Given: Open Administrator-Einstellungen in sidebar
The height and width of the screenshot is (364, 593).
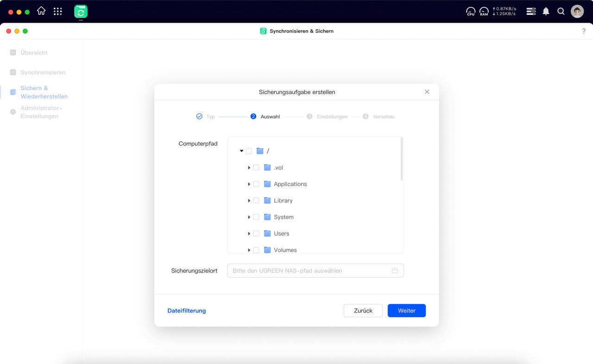Looking at the screenshot, I should click(41, 112).
